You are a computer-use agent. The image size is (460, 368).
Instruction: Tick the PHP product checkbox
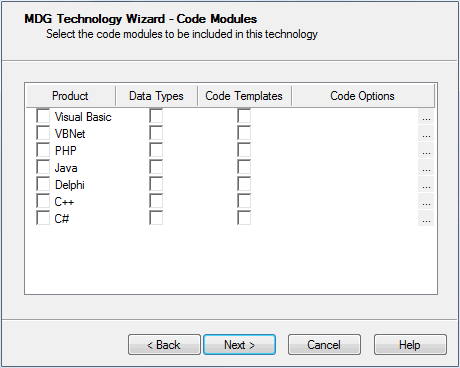coord(43,150)
